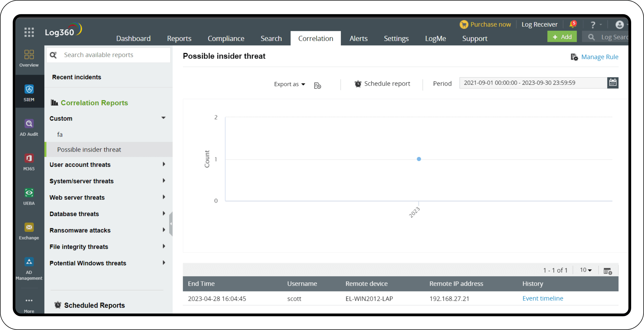Open the Export as dropdown
The width and height of the screenshot is (644, 330).
point(289,84)
